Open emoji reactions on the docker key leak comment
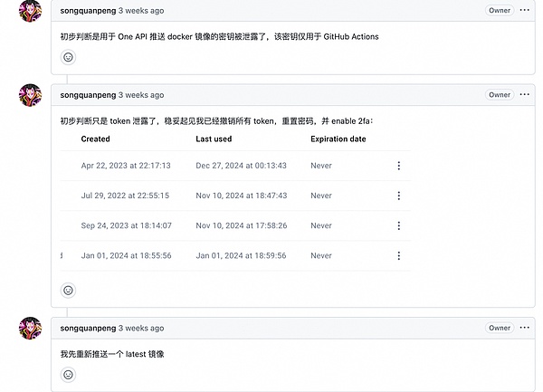The image size is (543, 392). pos(68,57)
